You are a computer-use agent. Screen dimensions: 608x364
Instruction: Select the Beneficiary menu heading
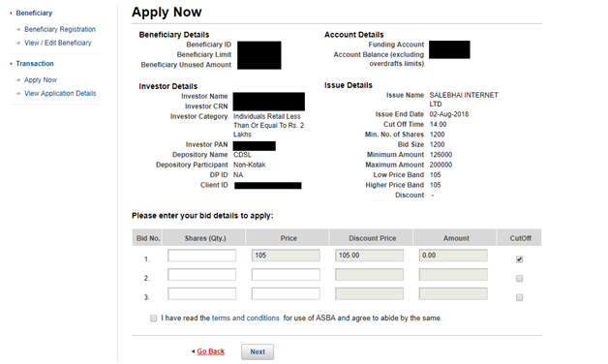coord(34,14)
